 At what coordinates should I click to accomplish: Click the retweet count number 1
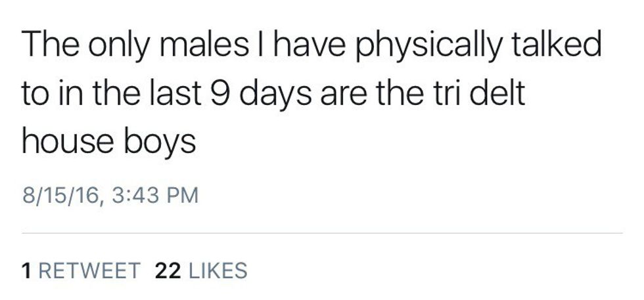coord(26,270)
